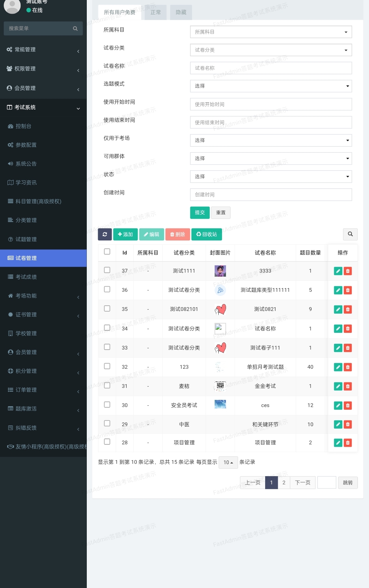
Task: Change page size dropdown showing 10
Action: click(x=228, y=462)
